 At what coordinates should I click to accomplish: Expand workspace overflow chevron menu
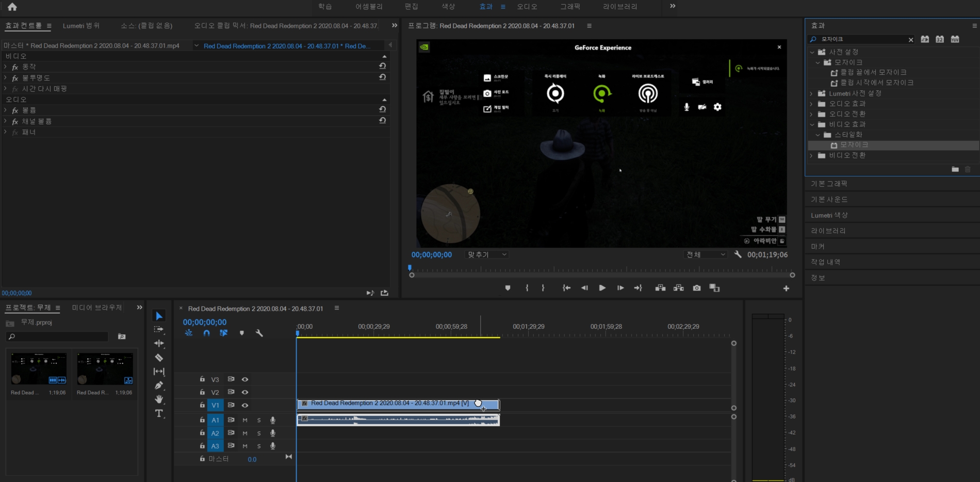click(x=673, y=6)
